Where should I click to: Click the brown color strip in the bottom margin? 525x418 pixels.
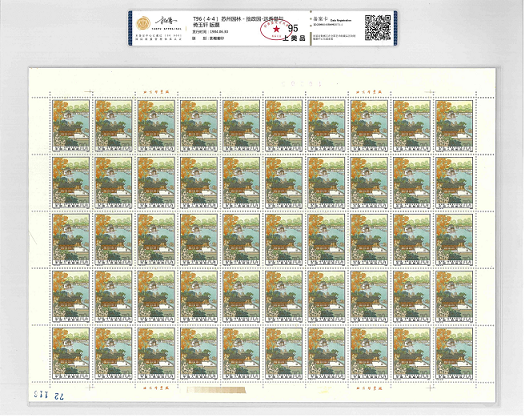(x=216, y=390)
